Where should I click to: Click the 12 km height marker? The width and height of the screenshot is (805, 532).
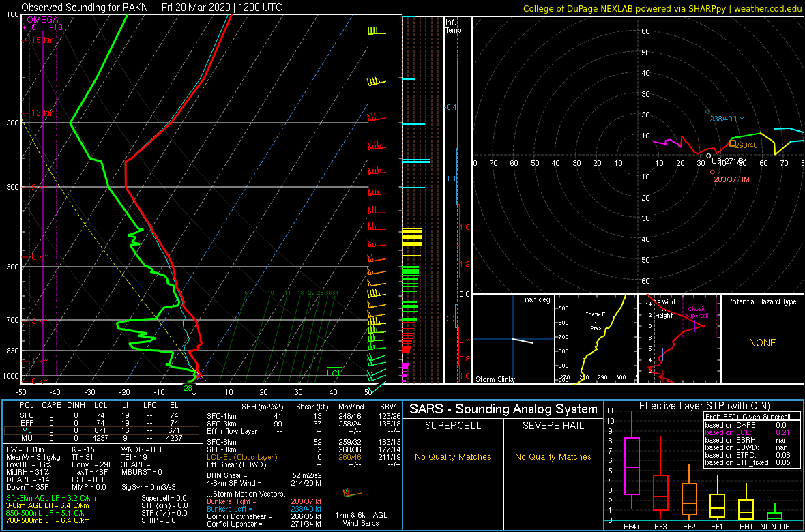[x=42, y=113]
